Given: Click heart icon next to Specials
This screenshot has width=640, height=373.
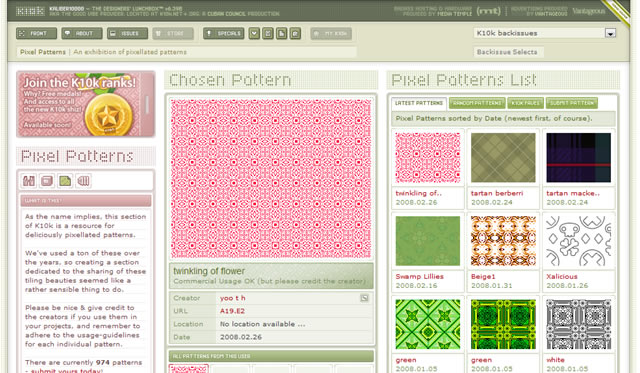Looking at the screenshot, I should [254, 33].
